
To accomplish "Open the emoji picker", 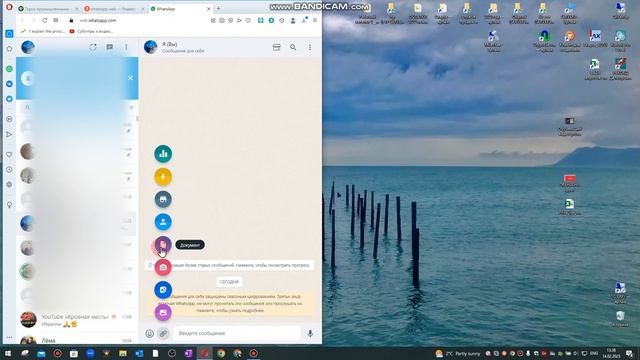I will 149,333.
